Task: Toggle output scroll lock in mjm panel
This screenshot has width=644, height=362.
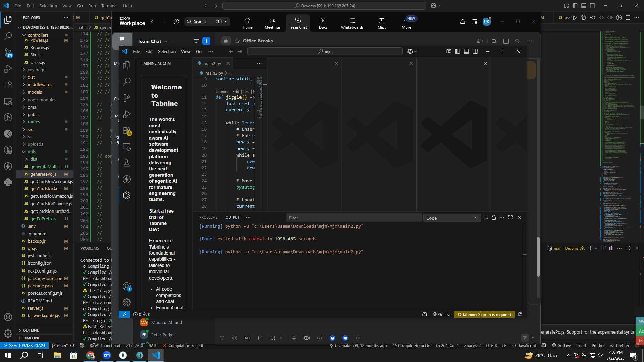Action: (x=494, y=218)
